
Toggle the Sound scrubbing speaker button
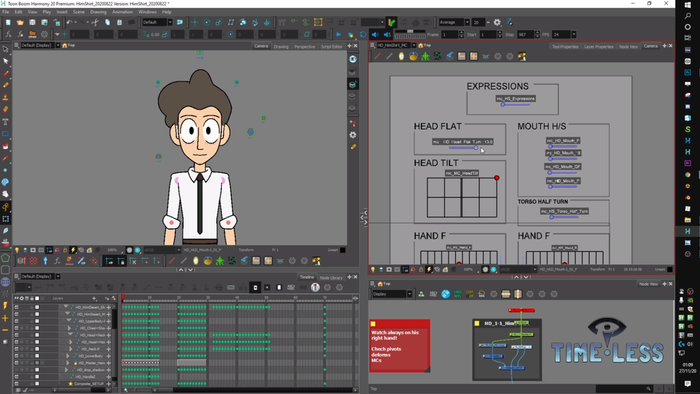coord(387,34)
